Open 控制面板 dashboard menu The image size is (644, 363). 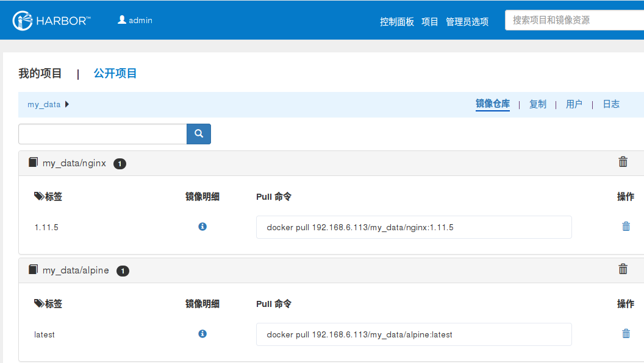click(x=397, y=22)
